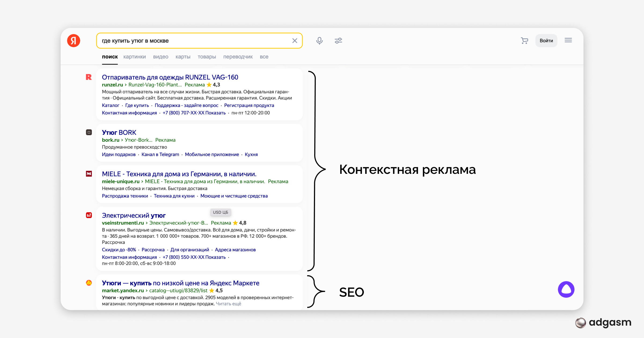Open the Утюг BORK result title

click(119, 133)
